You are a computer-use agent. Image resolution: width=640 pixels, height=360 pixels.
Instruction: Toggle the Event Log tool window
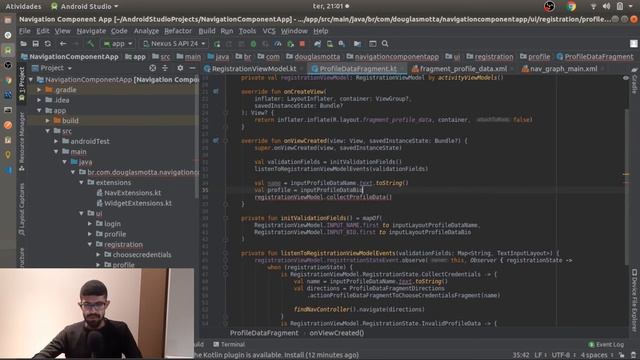tap(606, 344)
